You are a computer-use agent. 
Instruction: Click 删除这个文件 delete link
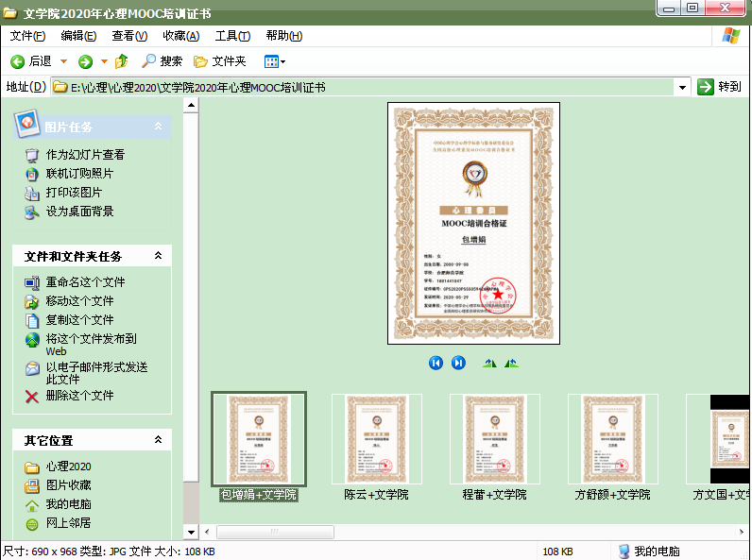(x=79, y=396)
